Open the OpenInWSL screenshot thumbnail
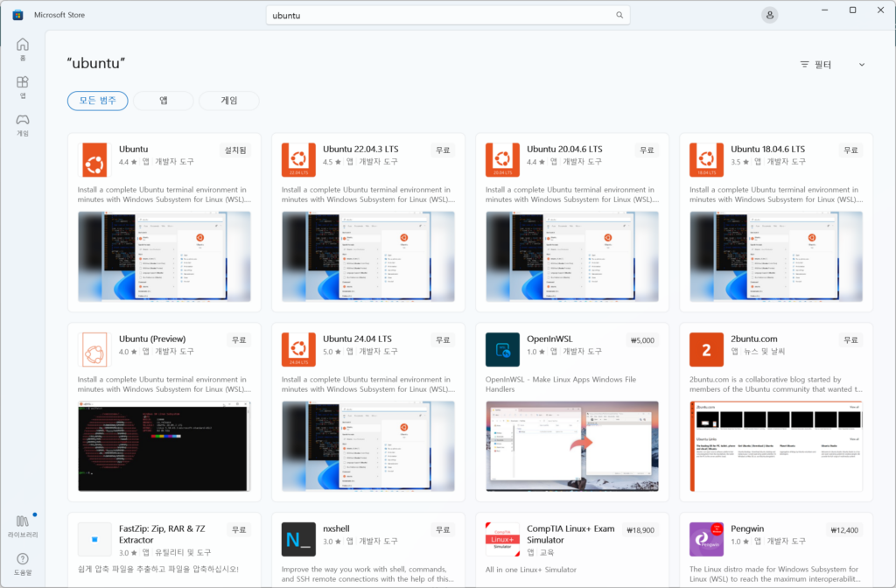 pyautogui.click(x=572, y=446)
